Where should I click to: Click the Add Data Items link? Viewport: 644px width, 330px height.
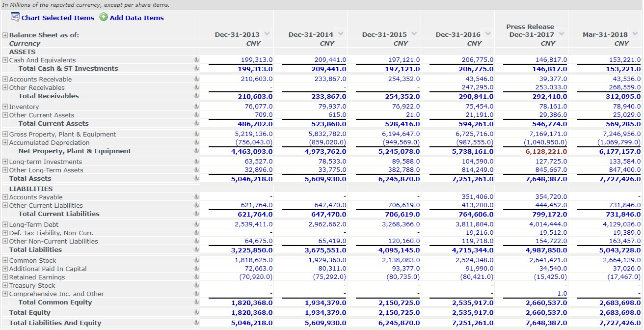(x=137, y=18)
